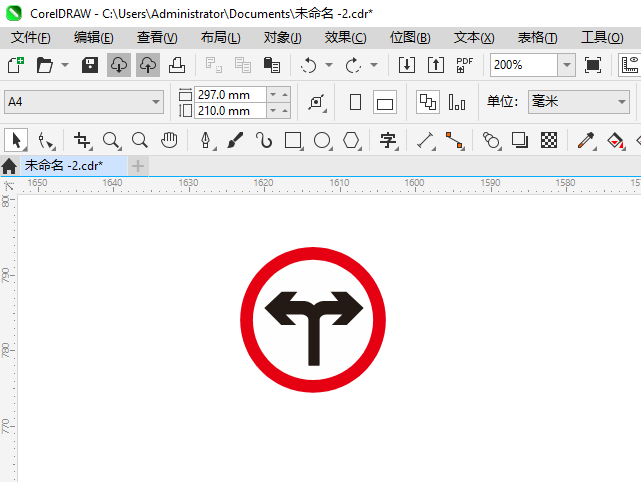Open the 编辑(E) menu
This screenshot has height=482, width=641.
tap(93, 38)
